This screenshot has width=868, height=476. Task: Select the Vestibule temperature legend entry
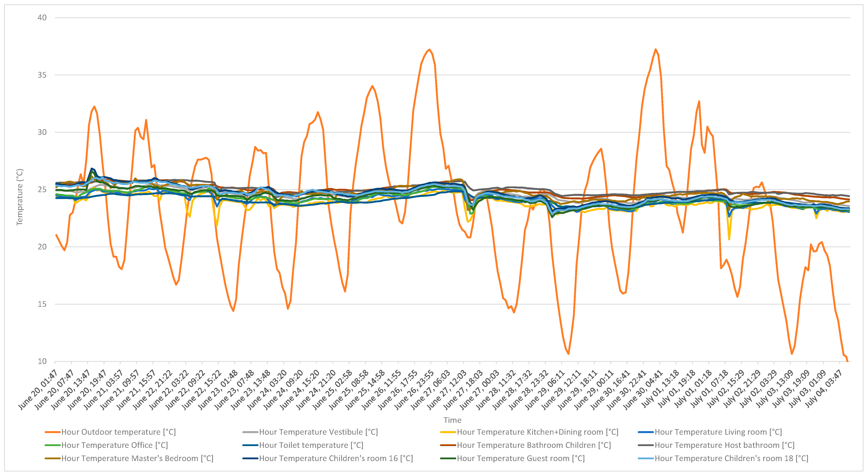tap(318, 432)
